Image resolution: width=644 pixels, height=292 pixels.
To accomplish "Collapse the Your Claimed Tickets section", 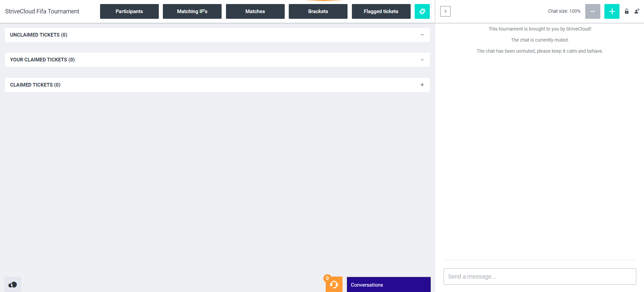I will coord(422,60).
